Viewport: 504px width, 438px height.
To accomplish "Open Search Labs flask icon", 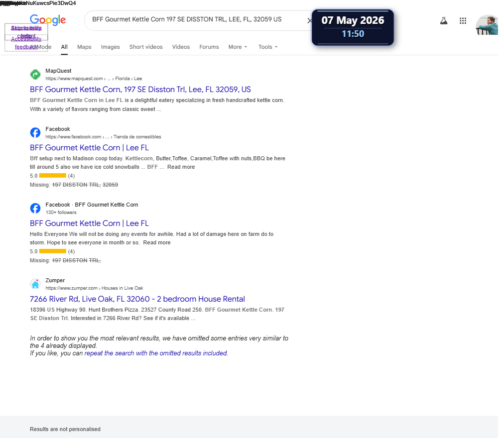I will (x=444, y=21).
